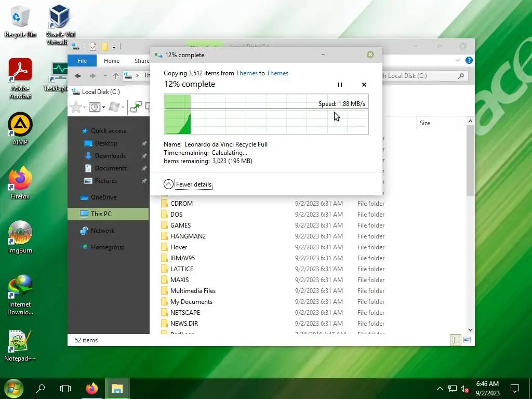532x399 pixels.
Task: Switch to the Share ribbon tab
Action: click(x=141, y=61)
